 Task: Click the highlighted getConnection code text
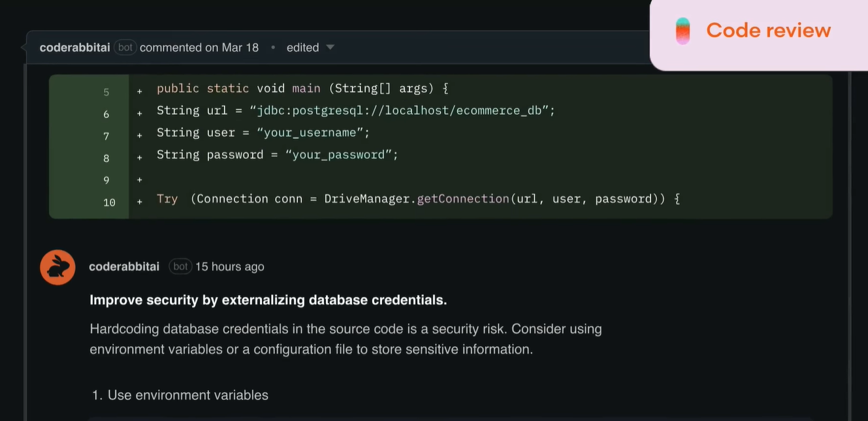tap(464, 198)
